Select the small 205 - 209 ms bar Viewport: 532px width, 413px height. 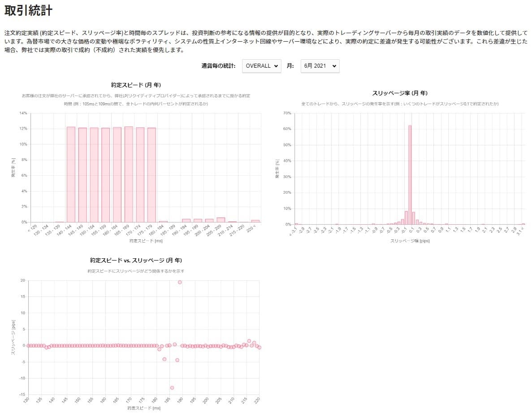click(x=221, y=220)
